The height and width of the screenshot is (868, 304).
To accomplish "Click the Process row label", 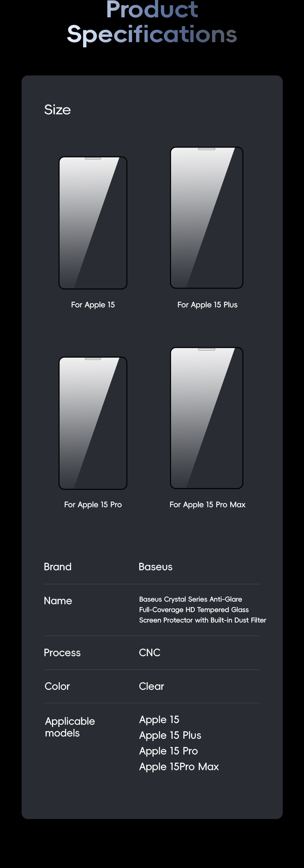I will click(62, 653).
